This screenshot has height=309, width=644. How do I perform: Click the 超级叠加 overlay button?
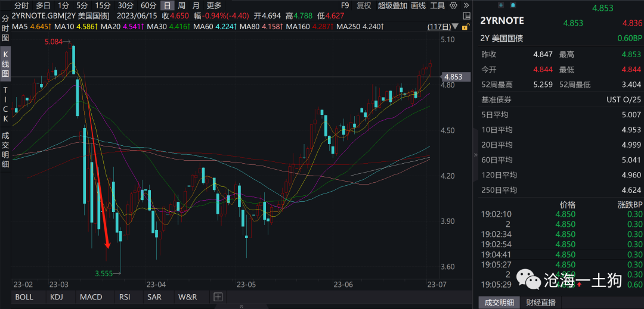click(x=392, y=5)
